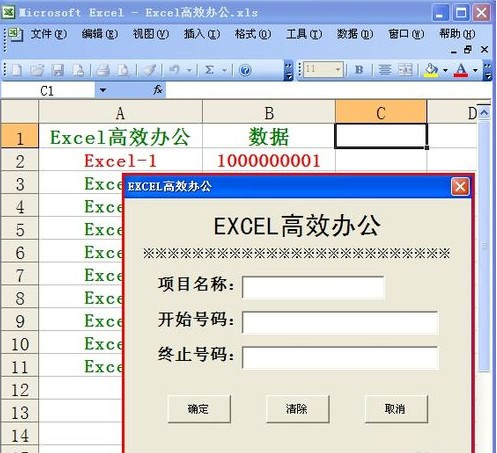Click the Center alignment icon
The width and height of the screenshot is (497, 453).
click(x=385, y=70)
